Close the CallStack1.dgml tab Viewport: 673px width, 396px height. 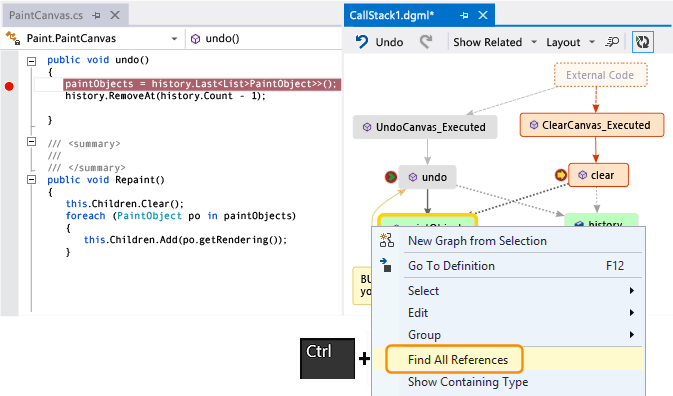click(483, 15)
